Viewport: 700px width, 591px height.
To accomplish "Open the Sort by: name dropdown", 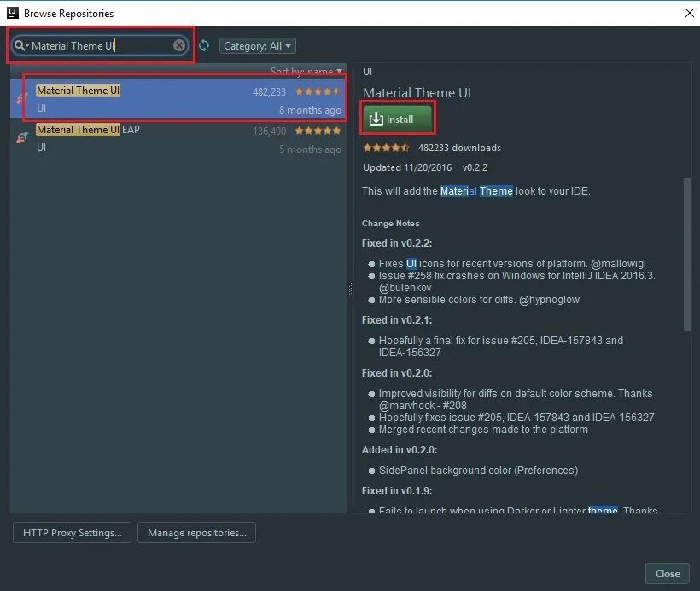I will pyautogui.click(x=306, y=72).
